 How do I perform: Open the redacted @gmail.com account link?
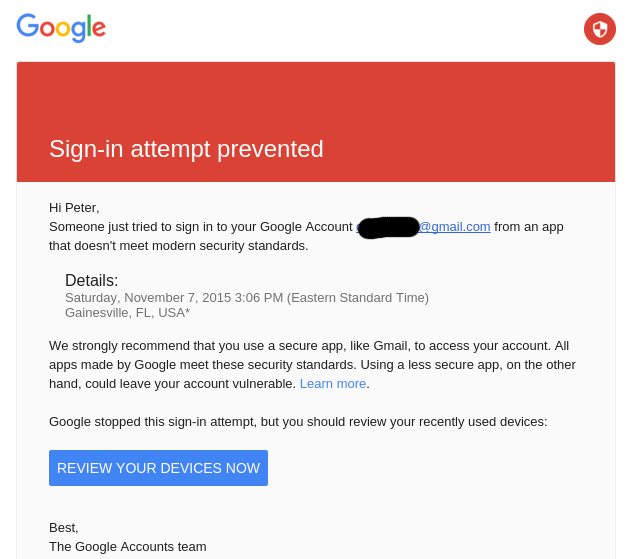[x=423, y=227]
